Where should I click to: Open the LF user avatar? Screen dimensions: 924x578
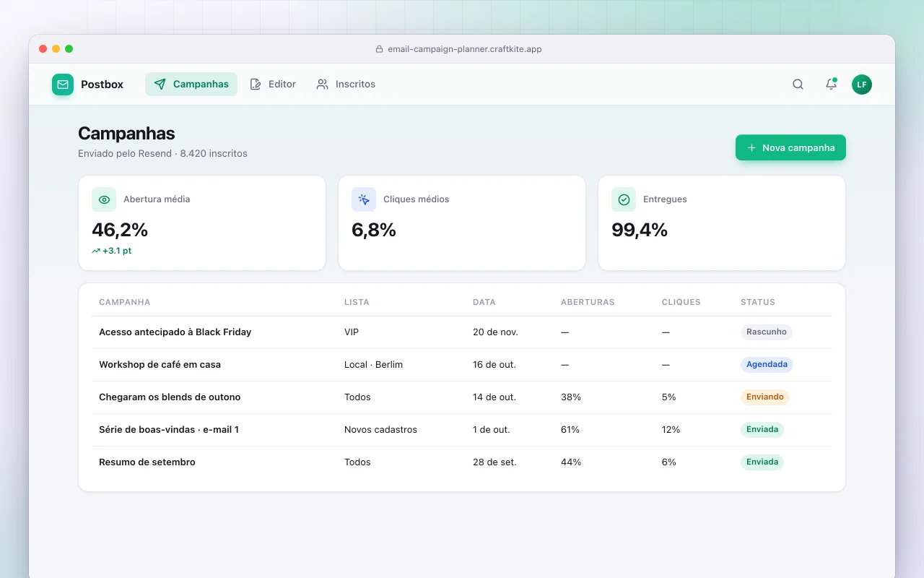point(862,85)
